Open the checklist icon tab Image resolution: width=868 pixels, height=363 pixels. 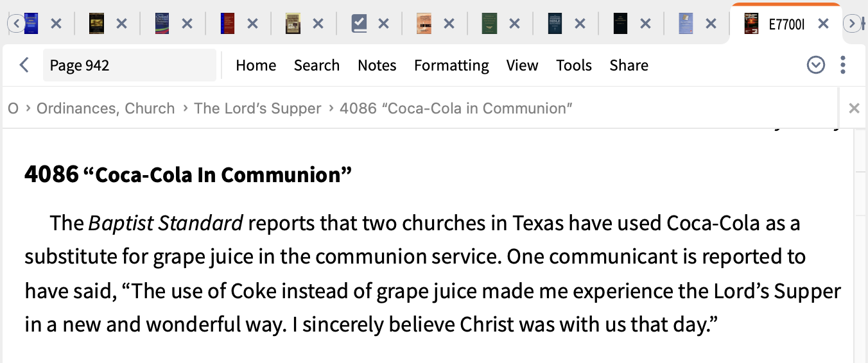coord(359,24)
